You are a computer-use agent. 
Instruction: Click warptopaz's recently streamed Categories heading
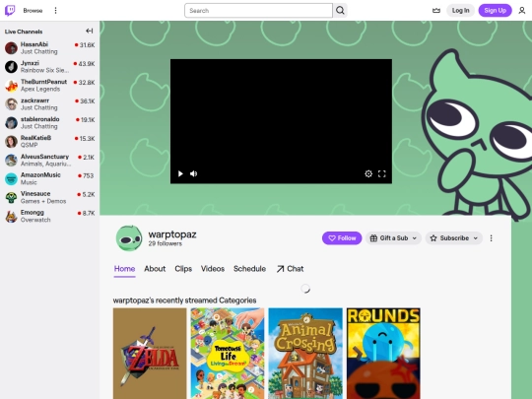point(184,300)
